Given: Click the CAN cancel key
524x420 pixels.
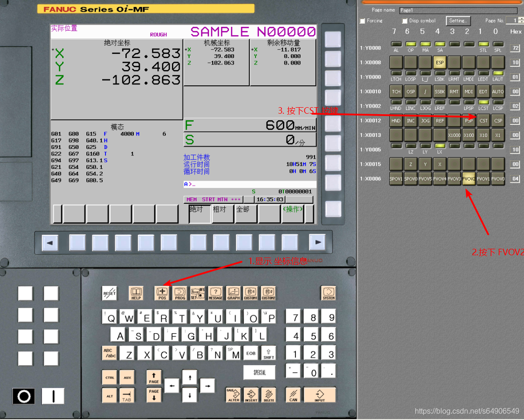Looking at the screenshot, I should 293,395.
